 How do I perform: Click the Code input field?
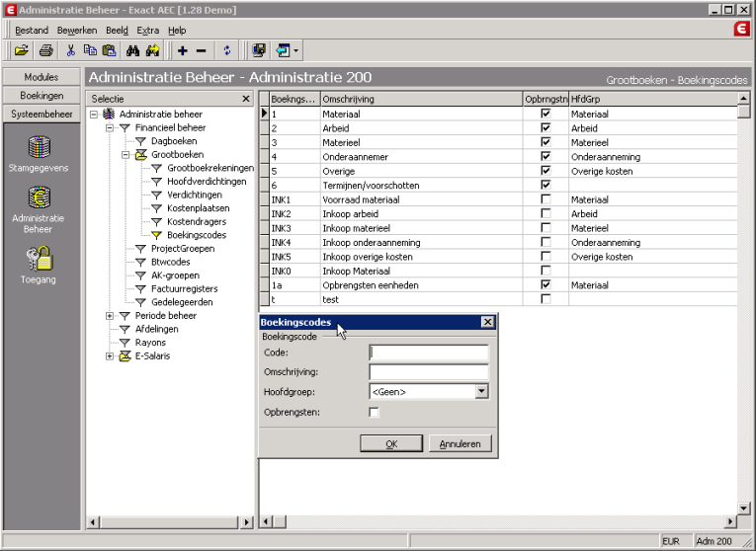pos(429,353)
